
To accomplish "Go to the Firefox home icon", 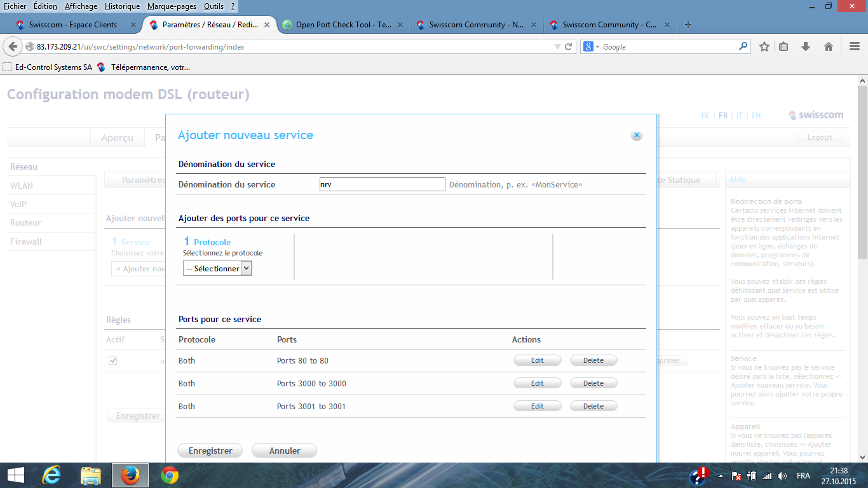I will click(x=828, y=46).
